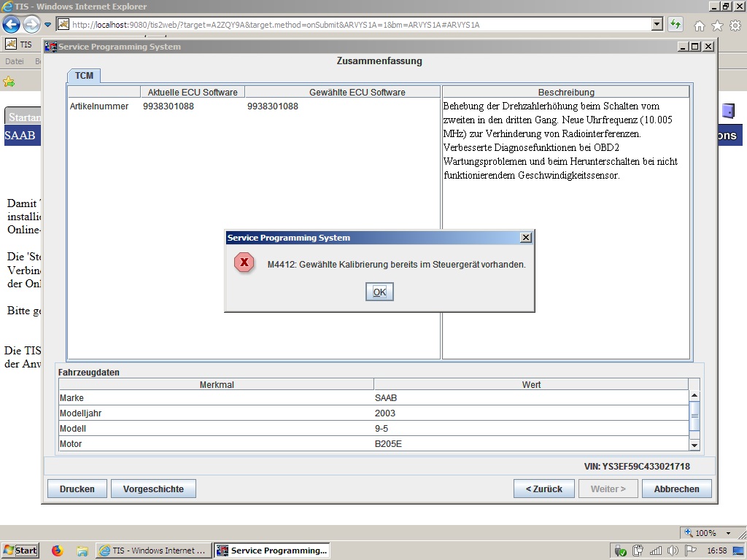747x560 pixels.
Task: Open the Windows Start button
Action: pyautogui.click(x=20, y=551)
